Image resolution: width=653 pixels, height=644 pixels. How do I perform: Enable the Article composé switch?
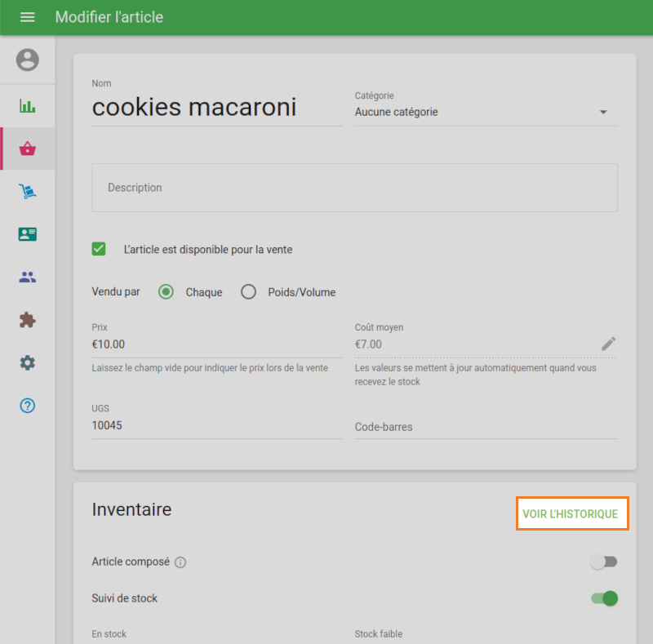[x=604, y=562]
